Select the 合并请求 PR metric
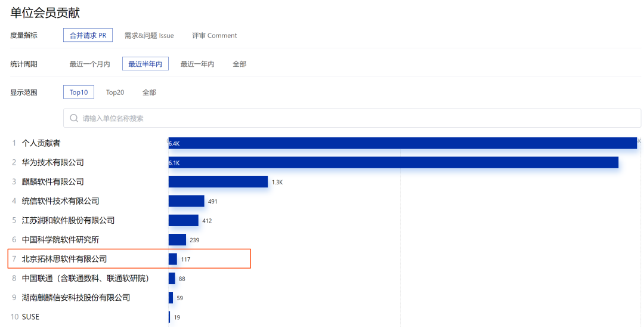644x327 pixels. [x=88, y=35]
